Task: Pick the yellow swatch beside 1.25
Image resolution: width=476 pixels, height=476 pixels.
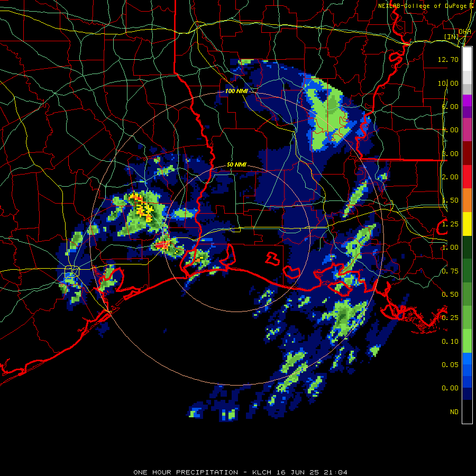Action: click(x=467, y=224)
